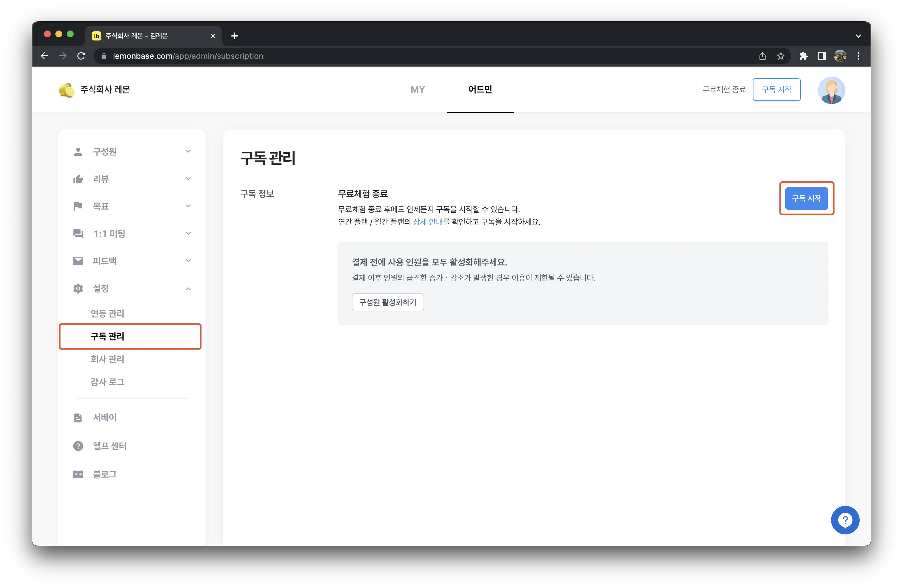Click the 1:1 미팅 chat bubbles icon

pos(78,234)
